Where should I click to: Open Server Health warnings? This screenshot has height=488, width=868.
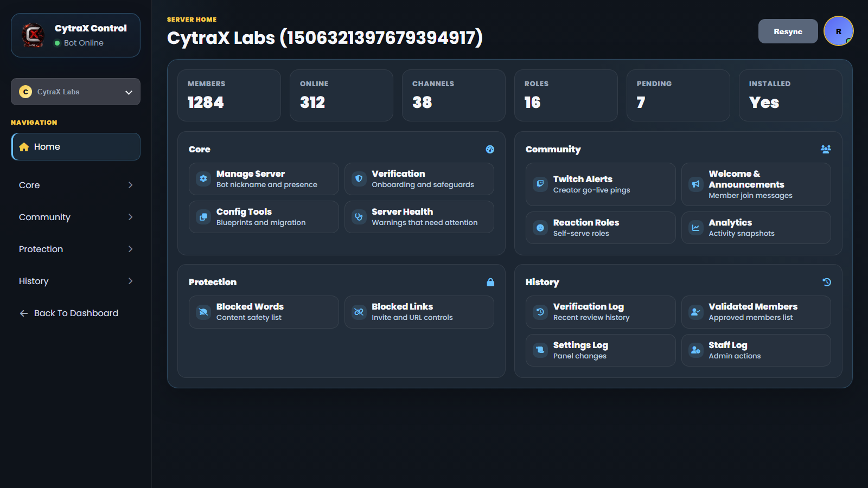pyautogui.click(x=419, y=217)
